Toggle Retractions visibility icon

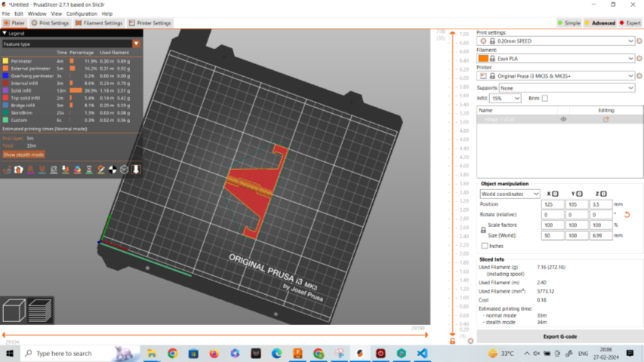pos(30,170)
